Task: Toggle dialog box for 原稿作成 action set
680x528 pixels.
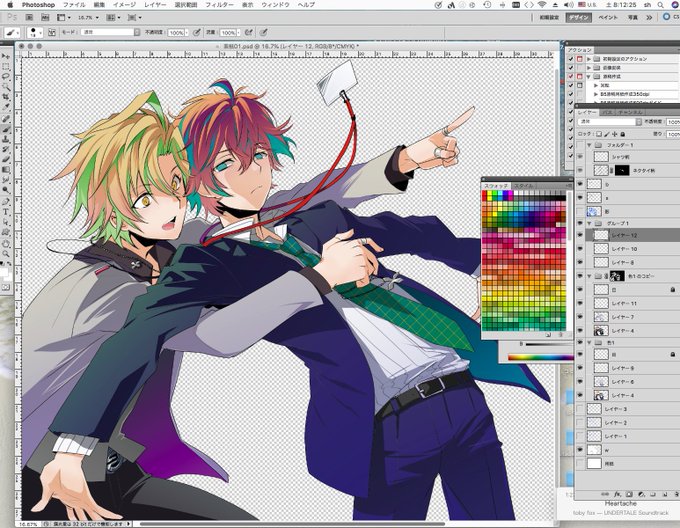Action: click(x=579, y=76)
